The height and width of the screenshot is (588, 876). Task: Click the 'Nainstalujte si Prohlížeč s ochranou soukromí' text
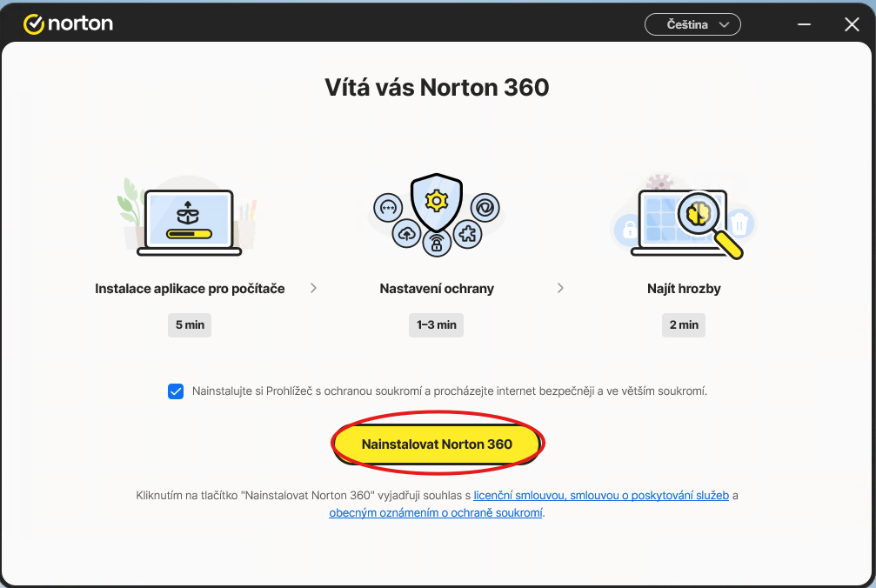(x=450, y=391)
